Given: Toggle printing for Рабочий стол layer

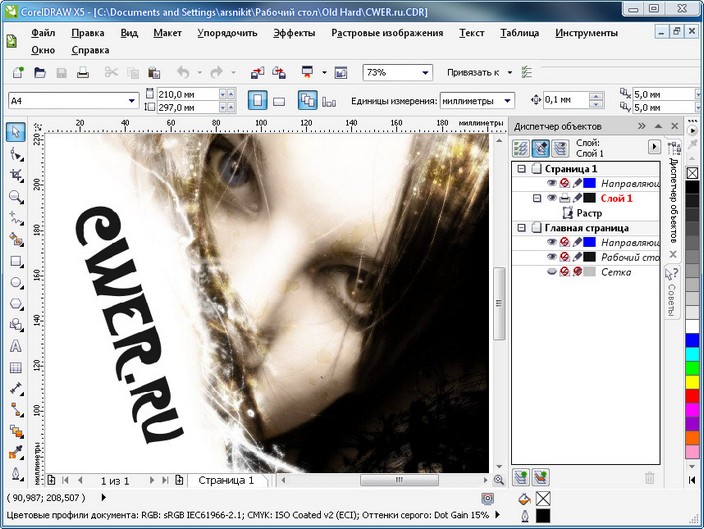Looking at the screenshot, I should point(565,257).
